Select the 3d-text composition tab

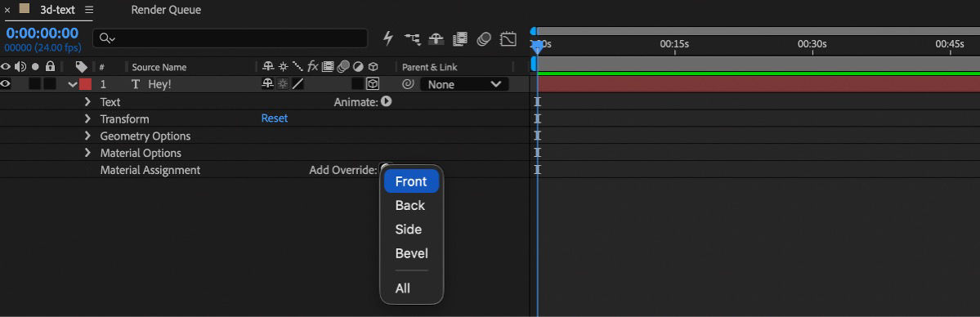[x=57, y=10]
